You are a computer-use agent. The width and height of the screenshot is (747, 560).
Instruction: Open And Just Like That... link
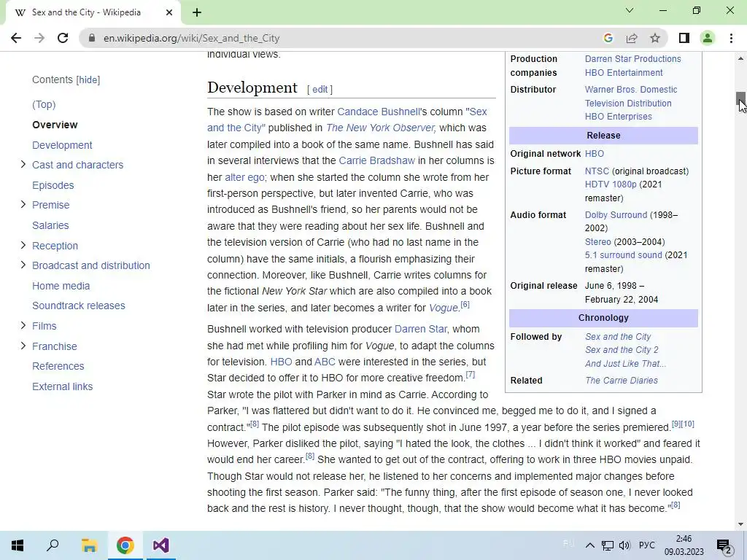(x=625, y=364)
